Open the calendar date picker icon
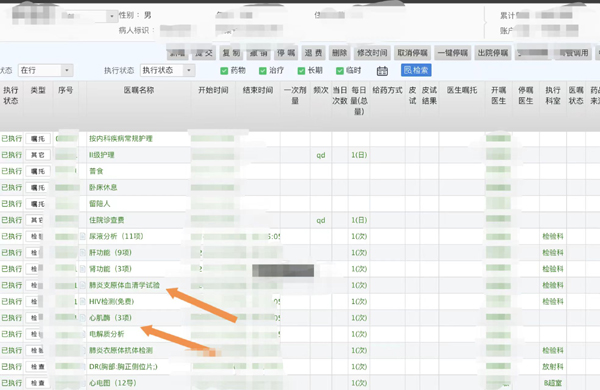Viewport: 600px width, 390px height. point(382,71)
